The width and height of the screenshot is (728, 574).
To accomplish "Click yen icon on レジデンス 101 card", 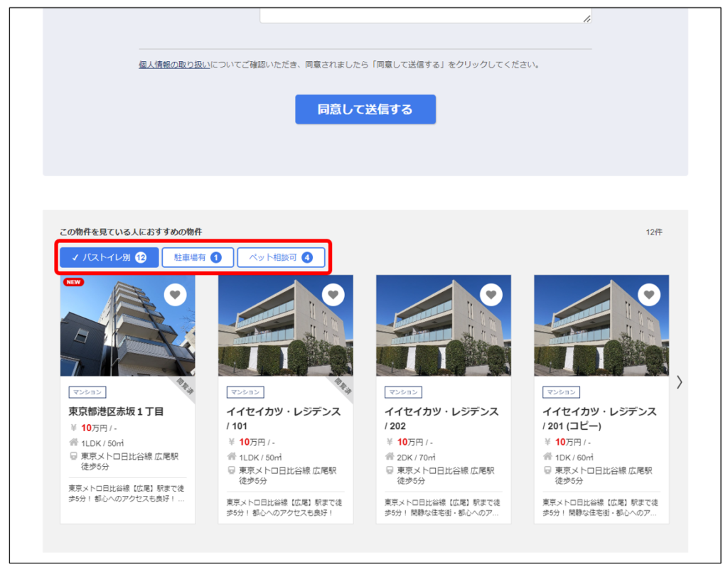I will pos(232,442).
